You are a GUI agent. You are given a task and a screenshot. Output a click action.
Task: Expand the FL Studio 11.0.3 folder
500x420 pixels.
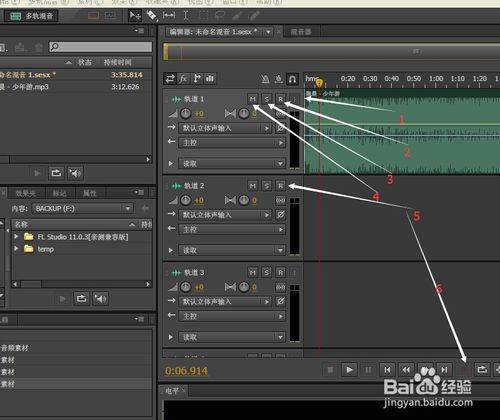(x=16, y=237)
